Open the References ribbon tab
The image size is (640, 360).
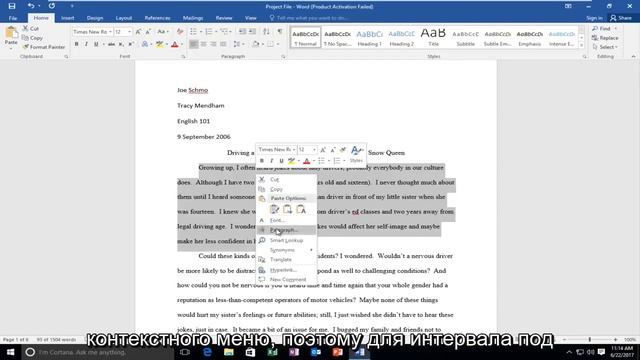157,18
